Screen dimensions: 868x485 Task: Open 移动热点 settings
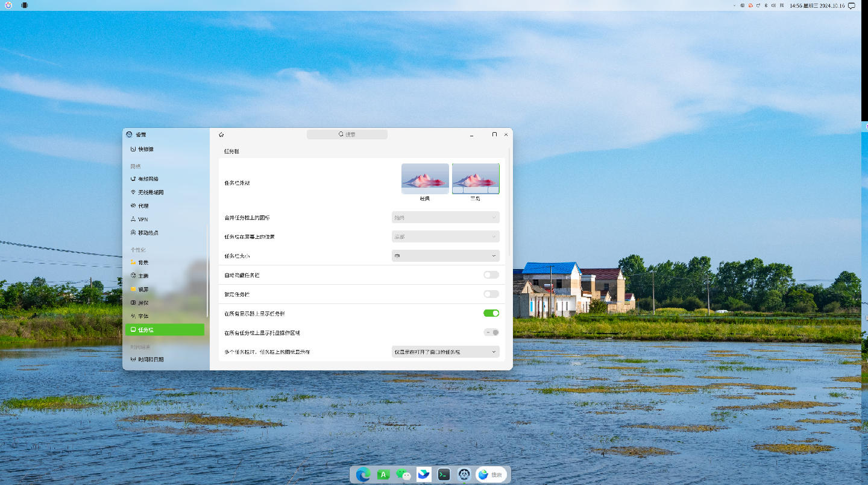165,233
